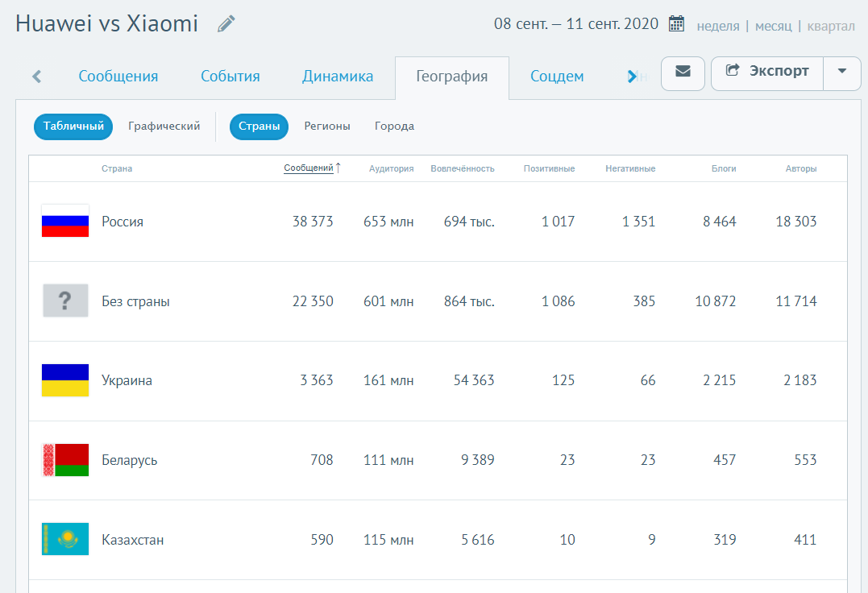
Task: Click the 22 350 messages value
Action: (x=313, y=301)
